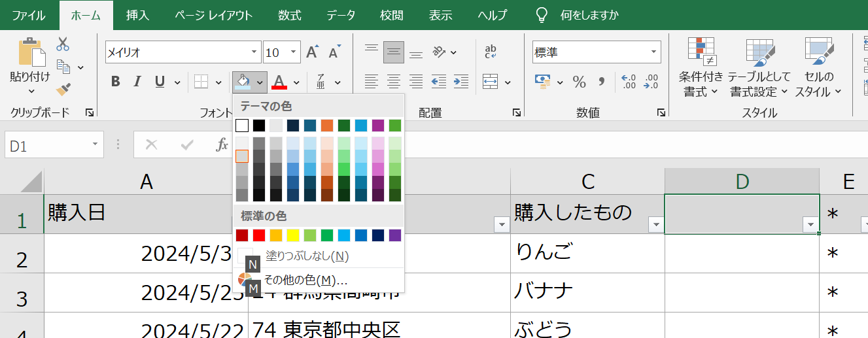Align cell text to the left
Screen dimensions: 868x338
point(372,82)
